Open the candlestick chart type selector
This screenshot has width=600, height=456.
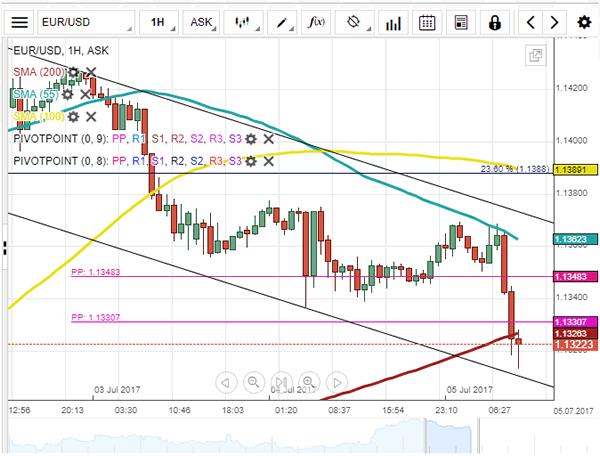(x=243, y=23)
